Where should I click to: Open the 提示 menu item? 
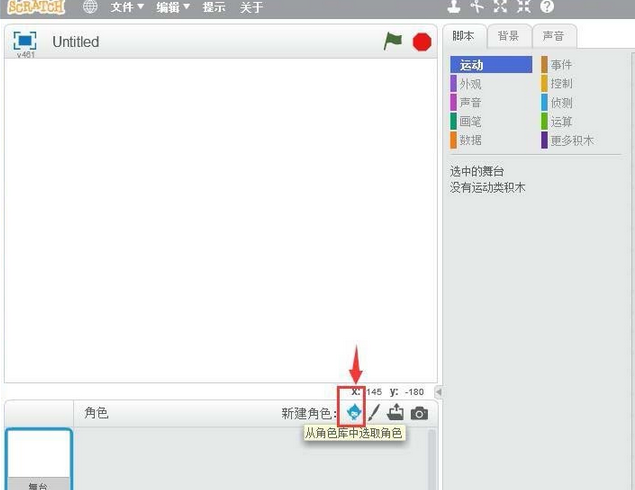[x=214, y=7]
